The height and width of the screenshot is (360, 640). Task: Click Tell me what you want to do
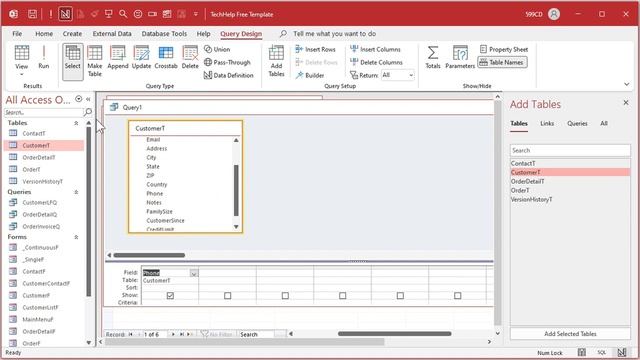(334, 33)
